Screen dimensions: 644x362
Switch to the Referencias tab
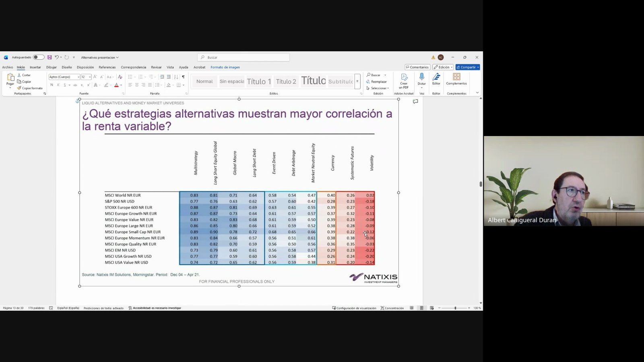tap(107, 67)
